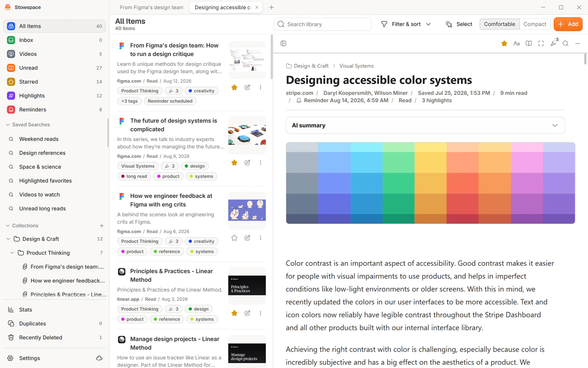Close the Designing accessible color tab
The width and height of the screenshot is (588, 368).
pos(257,7)
